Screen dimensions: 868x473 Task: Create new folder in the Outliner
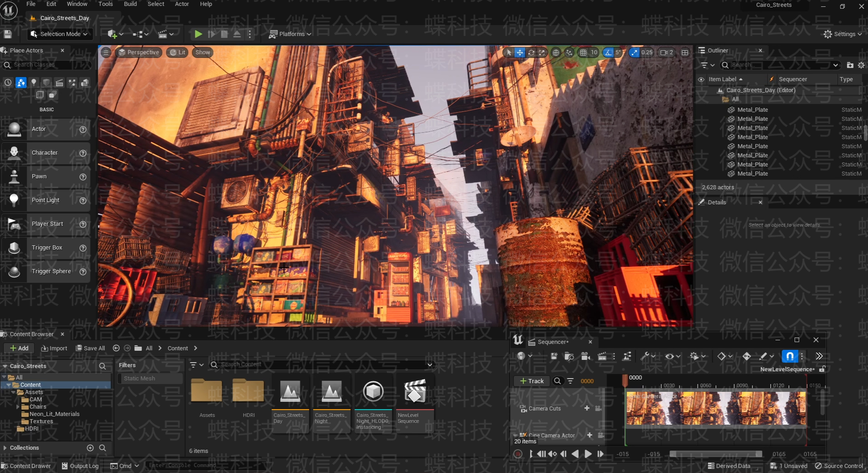850,65
